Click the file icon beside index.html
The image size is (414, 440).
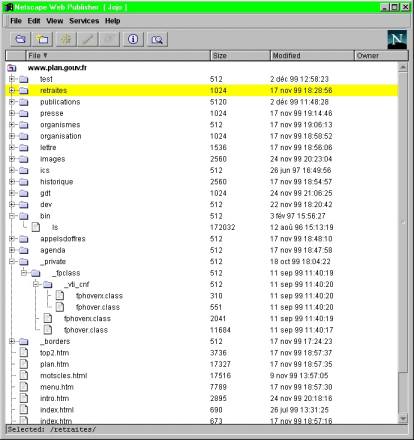pos(24,410)
